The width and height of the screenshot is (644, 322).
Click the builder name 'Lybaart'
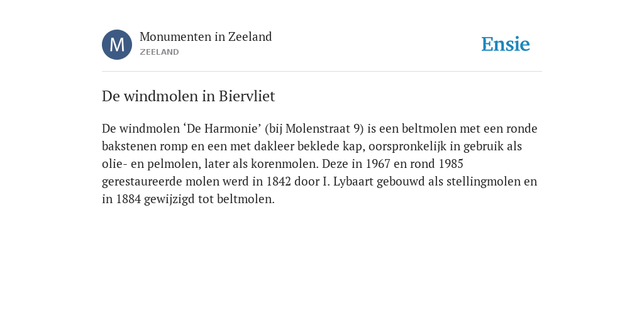[353, 182]
